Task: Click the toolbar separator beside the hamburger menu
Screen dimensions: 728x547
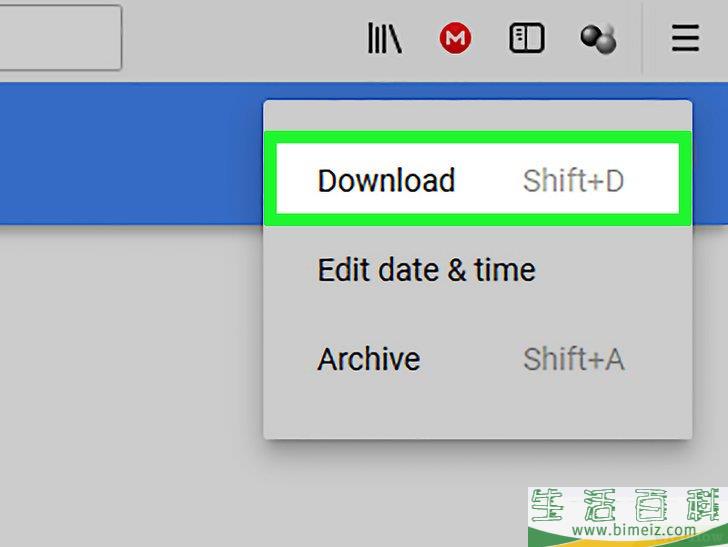Action: (x=643, y=38)
